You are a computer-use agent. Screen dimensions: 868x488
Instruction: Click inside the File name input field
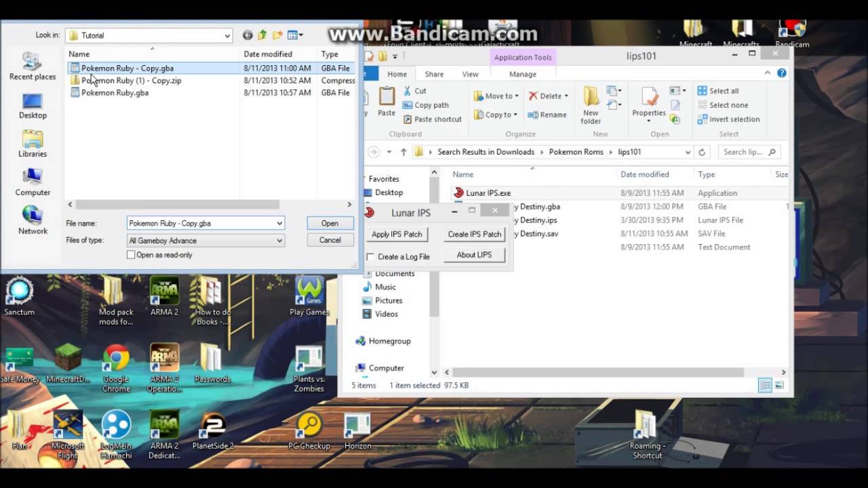click(201, 223)
